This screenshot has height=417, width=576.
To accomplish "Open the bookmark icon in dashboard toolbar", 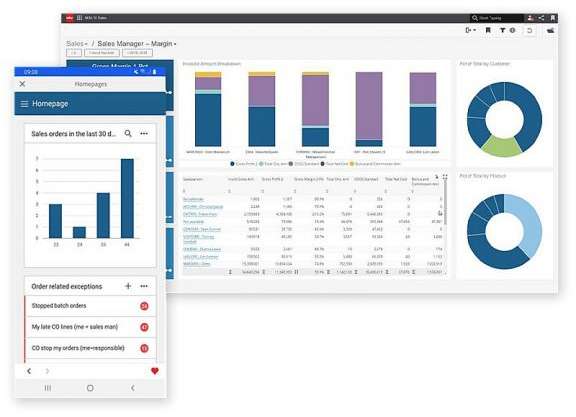I will [488, 30].
